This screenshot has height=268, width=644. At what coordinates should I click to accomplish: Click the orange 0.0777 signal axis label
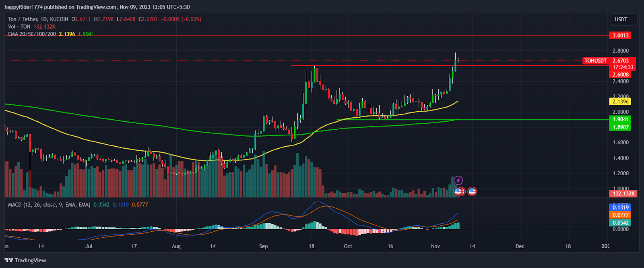[x=620, y=215]
